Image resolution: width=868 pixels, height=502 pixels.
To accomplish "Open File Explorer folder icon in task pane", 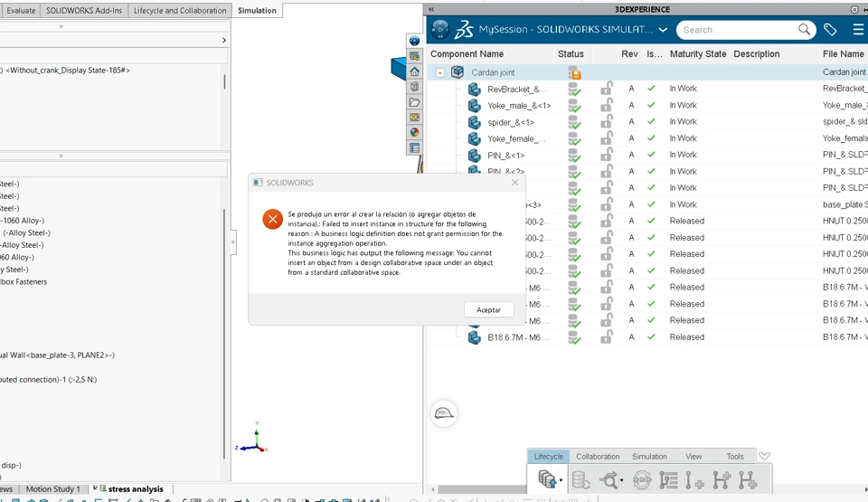I will tap(414, 102).
